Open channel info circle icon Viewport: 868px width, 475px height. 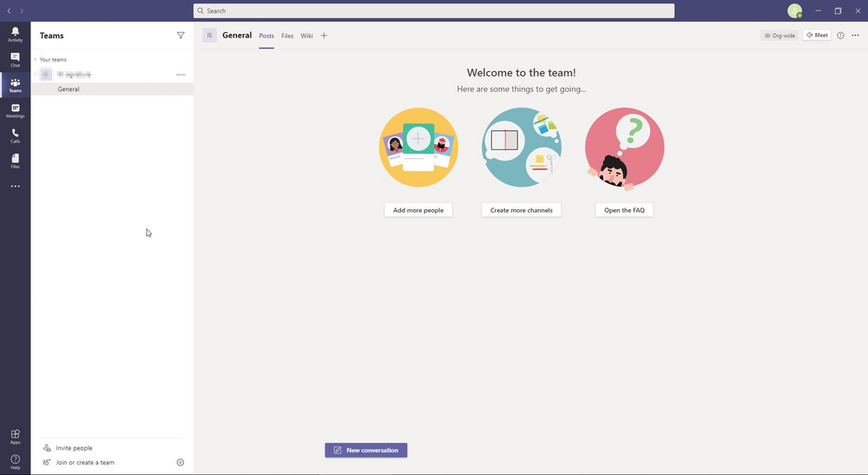(x=840, y=36)
